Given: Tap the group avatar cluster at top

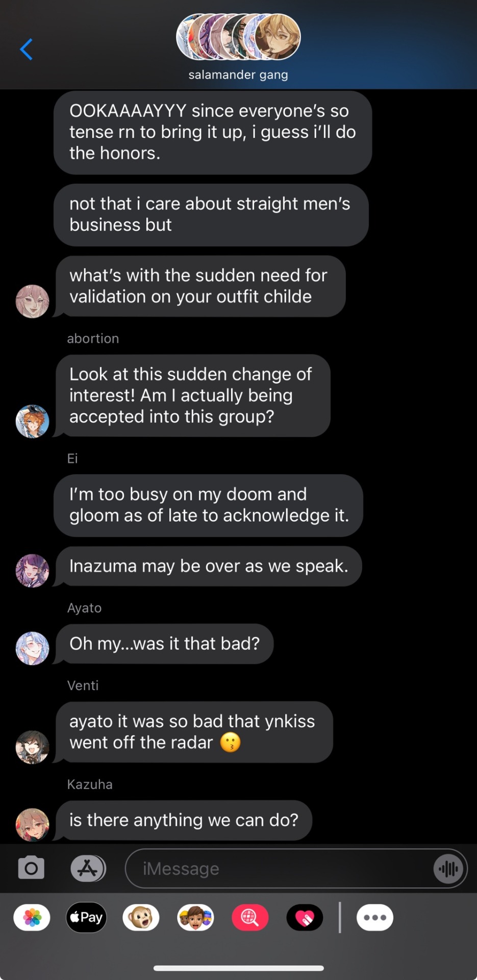Looking at the screenshot, I should [238, 37].
